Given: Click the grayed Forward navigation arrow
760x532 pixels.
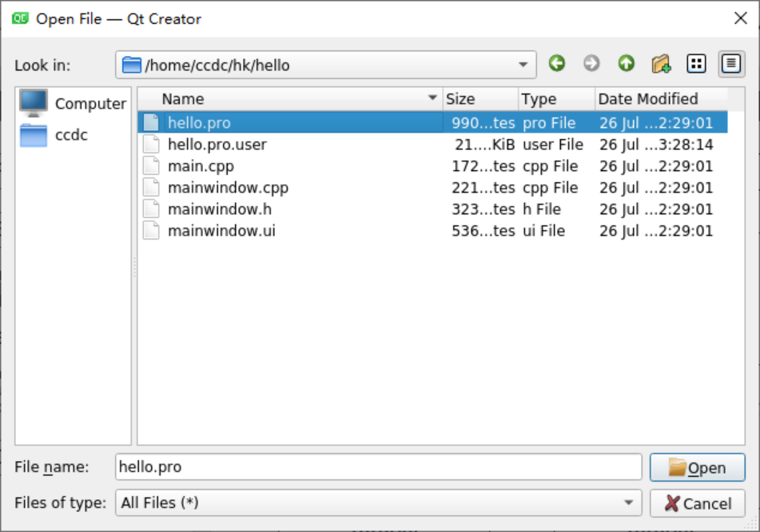Looking at the screenshot, I should tap(591, 65).
